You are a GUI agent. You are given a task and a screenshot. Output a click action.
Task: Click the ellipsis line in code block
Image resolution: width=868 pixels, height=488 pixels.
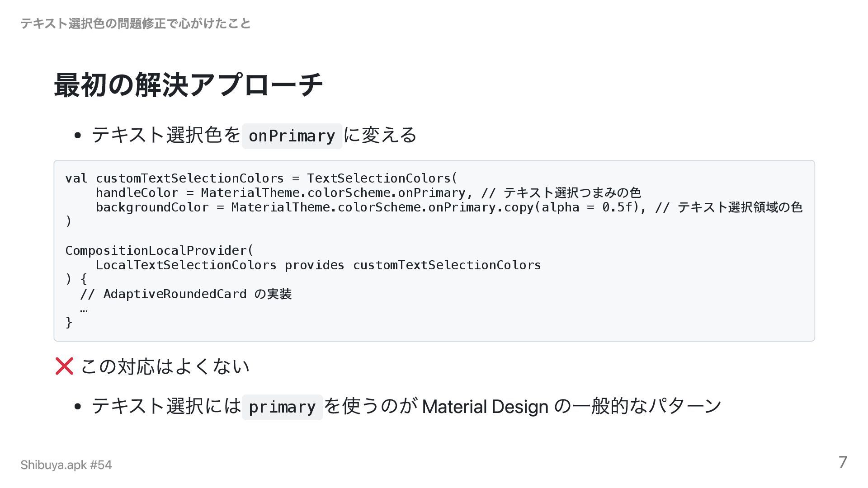tap(84, 309)
